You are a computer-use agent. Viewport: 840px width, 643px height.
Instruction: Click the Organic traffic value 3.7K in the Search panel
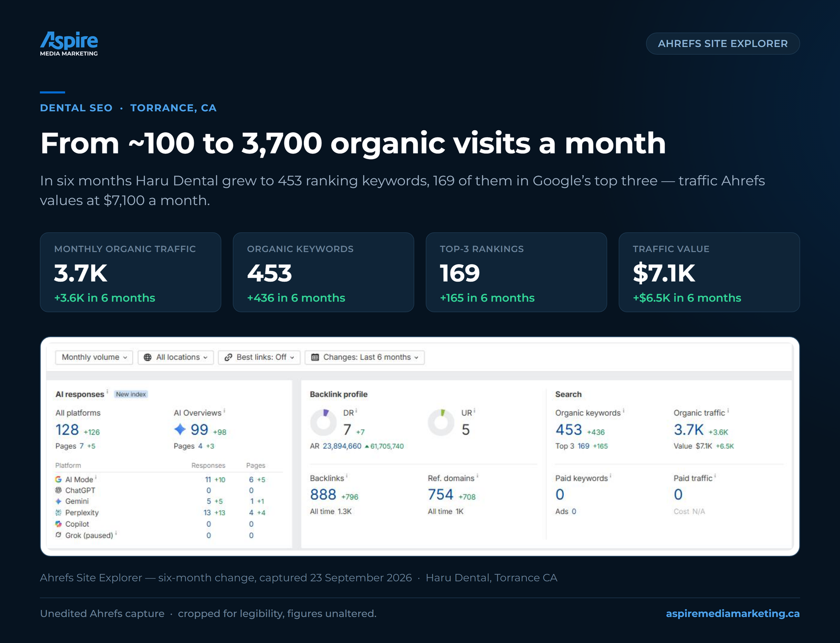[x=689, y=430]
